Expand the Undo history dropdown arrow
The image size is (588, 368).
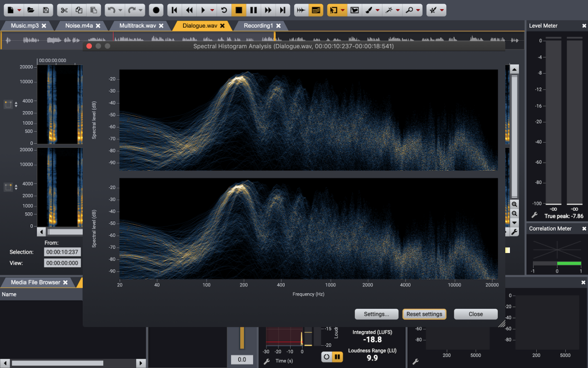119,10
